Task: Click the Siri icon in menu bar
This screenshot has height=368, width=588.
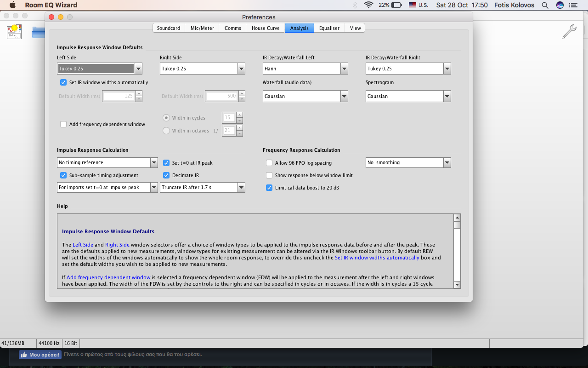Action: coord(560,5)
